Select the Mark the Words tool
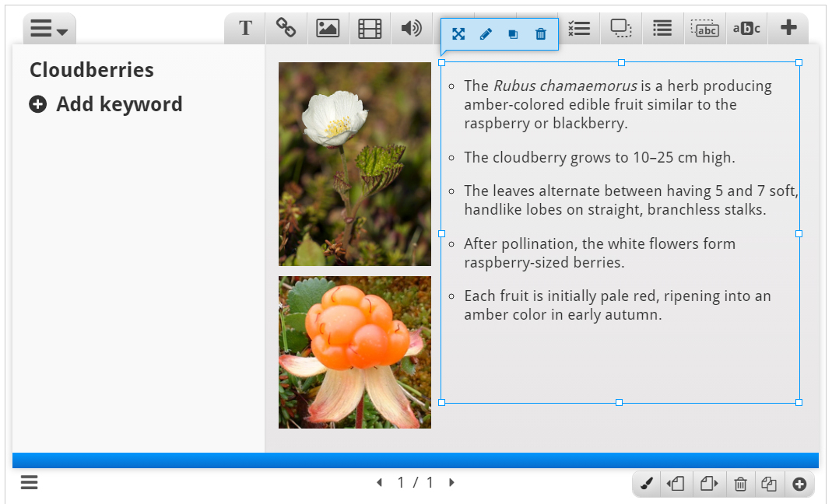 click(746, 28)
